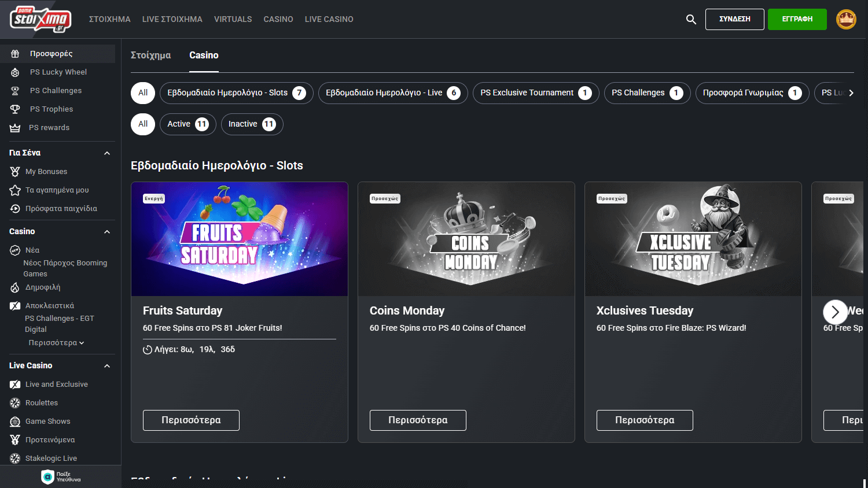Image resolution: width=868 pixels, height=488 pixels.
Task: Open the Roulettes section icon
Action: tap(14, 402)
